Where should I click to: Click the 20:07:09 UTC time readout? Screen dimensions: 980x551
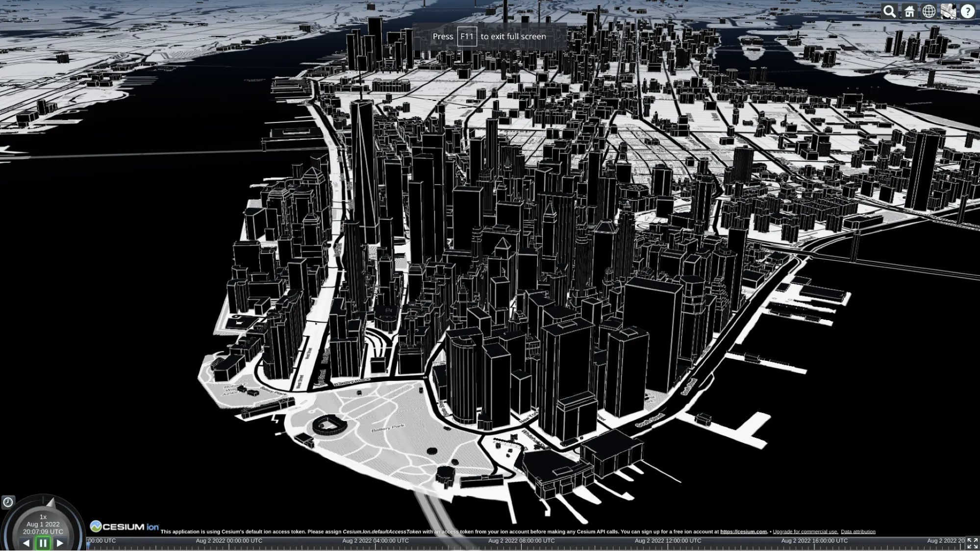pos(43,532)
